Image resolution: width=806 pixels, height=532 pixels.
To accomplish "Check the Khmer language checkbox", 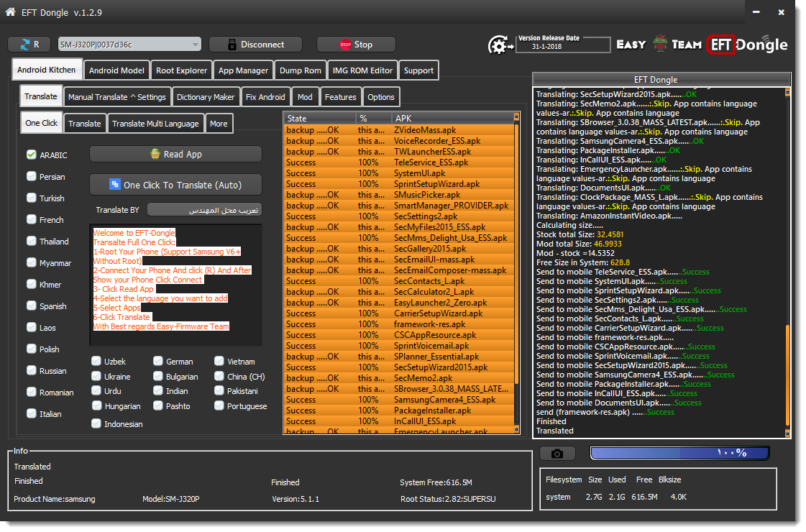I will (x=32, y=284).
